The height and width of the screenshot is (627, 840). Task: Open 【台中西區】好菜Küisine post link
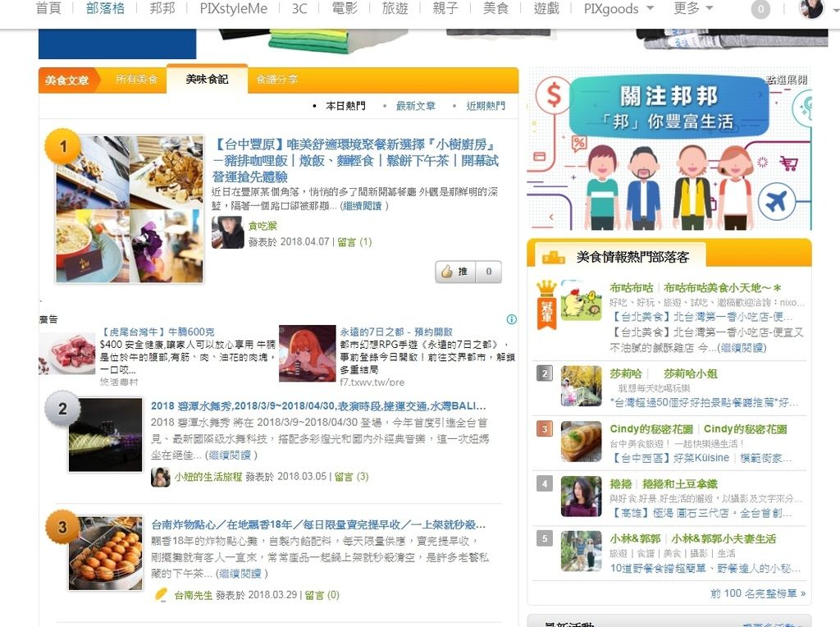pyautogui.click(x=701, y=458)
